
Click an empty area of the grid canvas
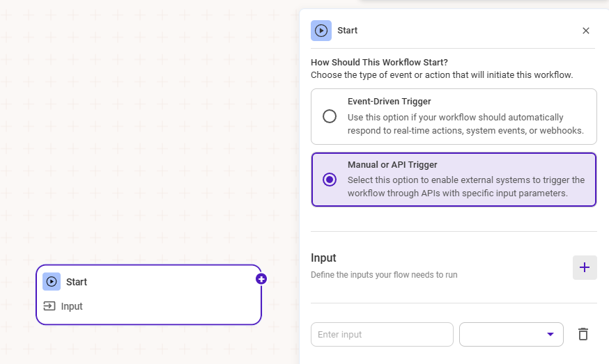(x=139, y=139)
